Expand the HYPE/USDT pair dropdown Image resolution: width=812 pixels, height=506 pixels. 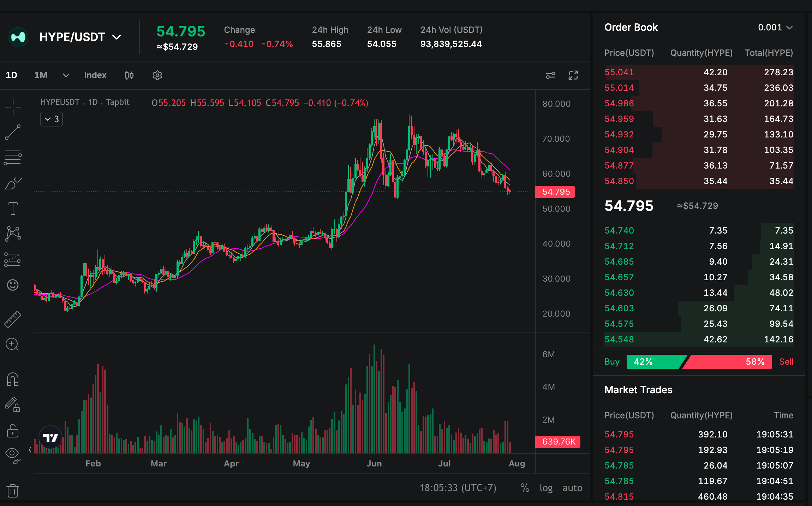(x=117, y=37)
